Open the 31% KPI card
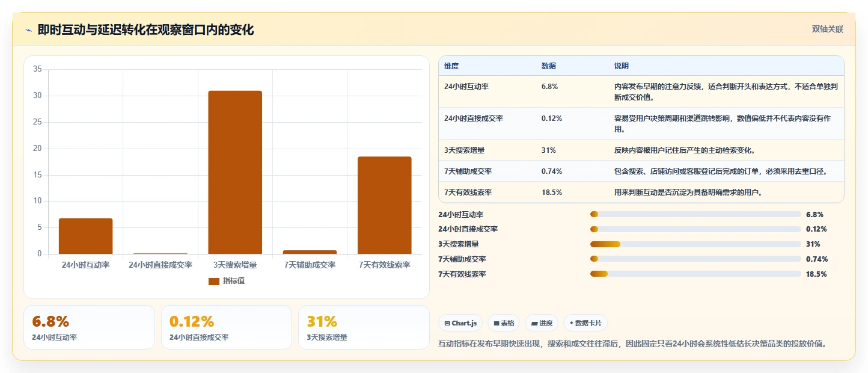 pos(364,327)
